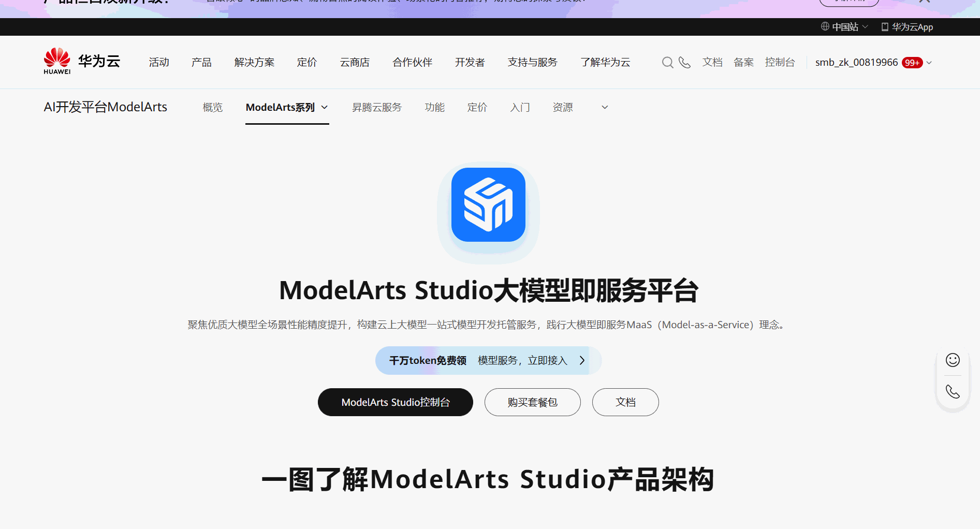Switch to the sub-nav 定价 tab

coord(477,107)
